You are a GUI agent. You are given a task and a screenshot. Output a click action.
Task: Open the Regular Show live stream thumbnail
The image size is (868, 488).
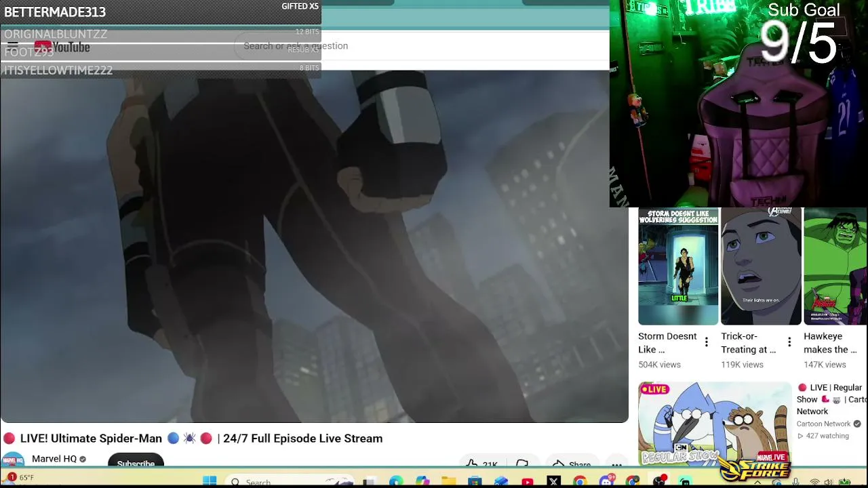(x=715, y=424)
